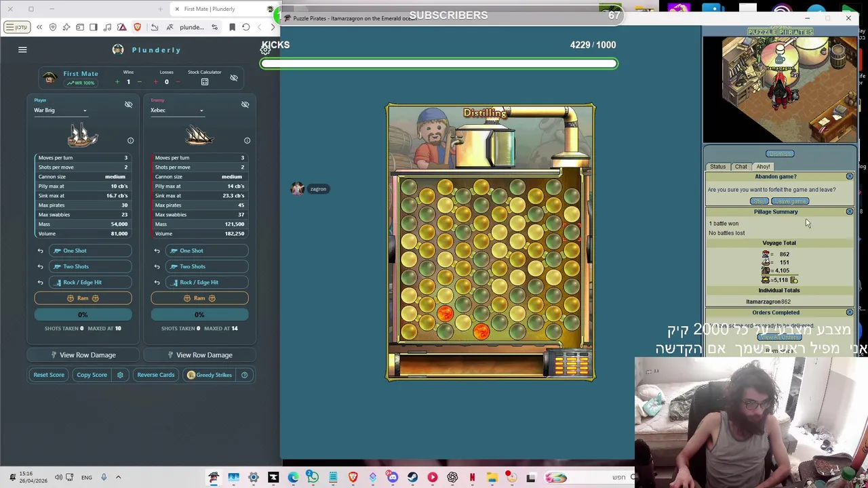
Task: Open the Enemy Xebec ship dropdown
Action: point(178,110)
